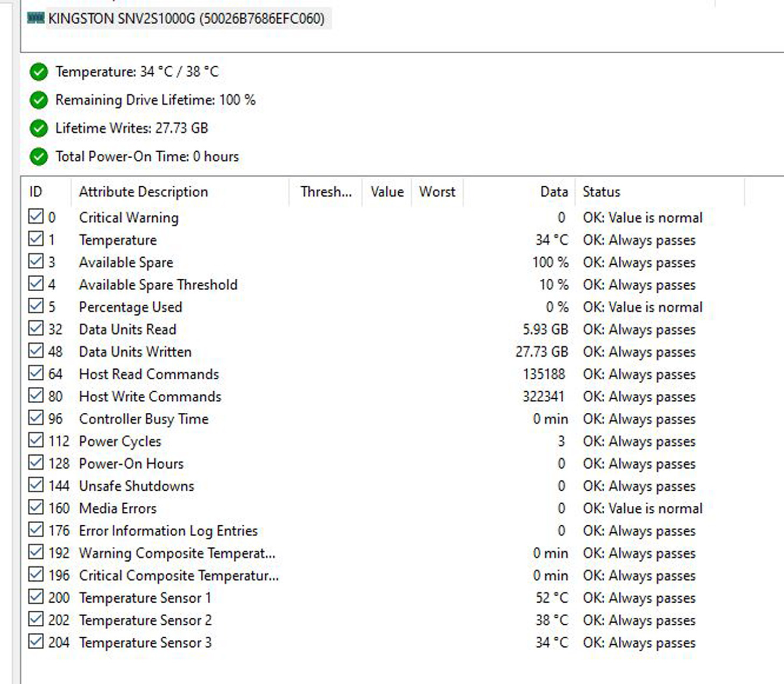This screenshot has height=684, width=784.
Task: Click the '100 %' Available Spare value
Action: click(x=550, y=262)
